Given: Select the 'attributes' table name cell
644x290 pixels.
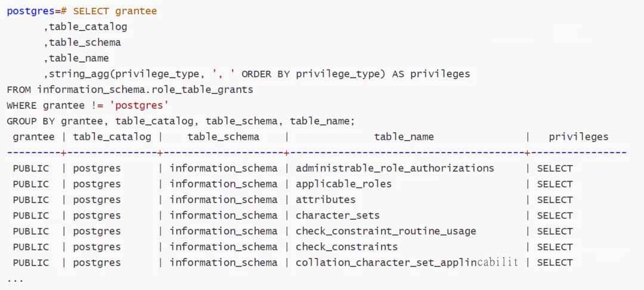Looking at the screenshot, I should click(326, 200).
